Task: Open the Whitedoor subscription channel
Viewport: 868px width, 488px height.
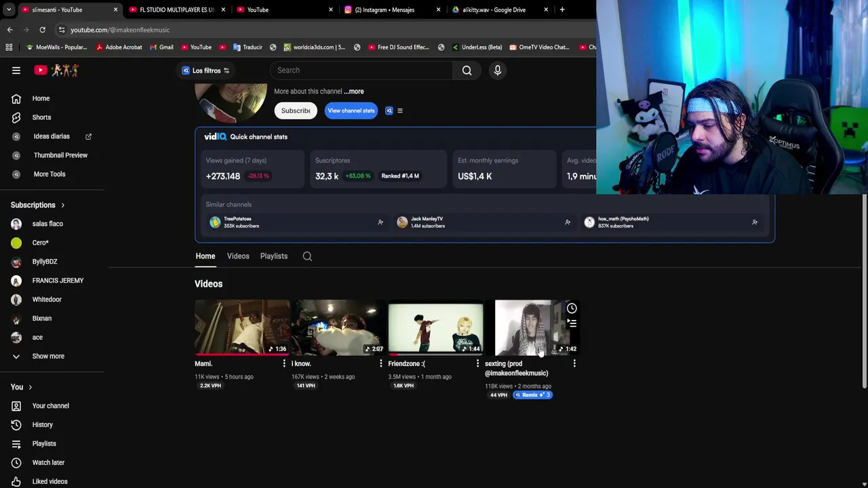Action: (47, 300)
